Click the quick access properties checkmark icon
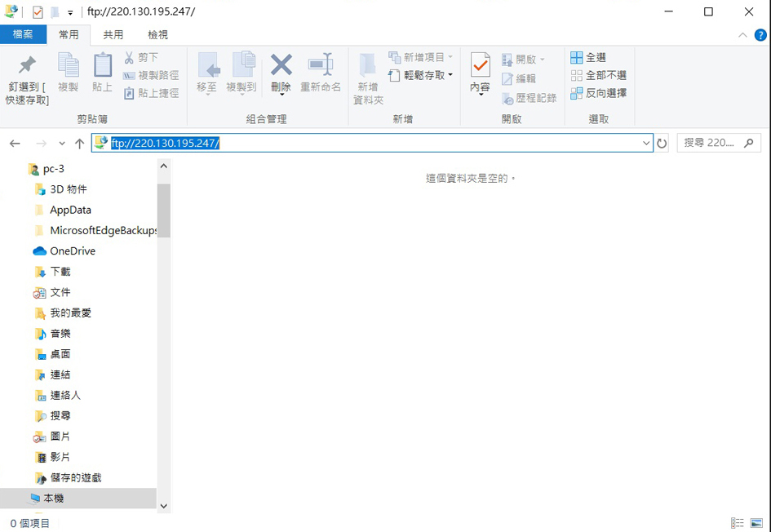The width and height of the screenshot is (771, 532). (38, 11)
